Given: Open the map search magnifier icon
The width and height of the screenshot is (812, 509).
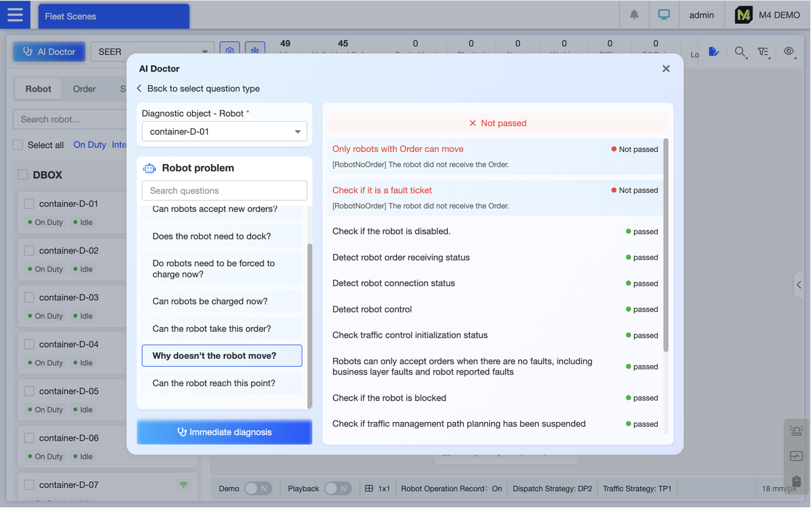Looking at the screenshot, I should (740, 53).
